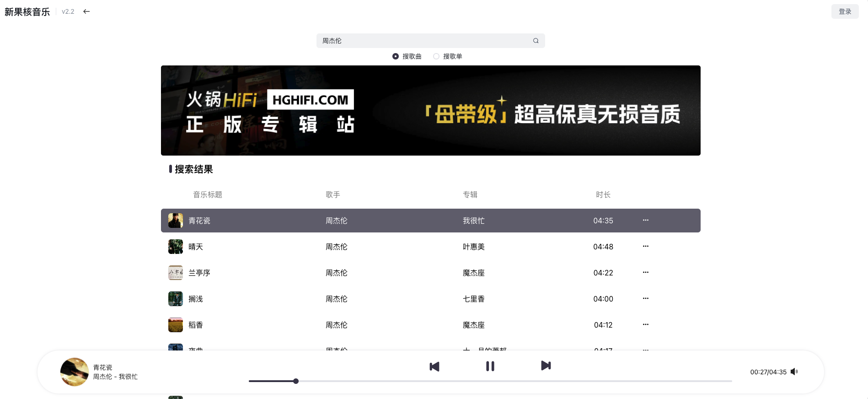The image size is (868, 399).
Task: Select the 搁浅 song title
Action: 196,299
